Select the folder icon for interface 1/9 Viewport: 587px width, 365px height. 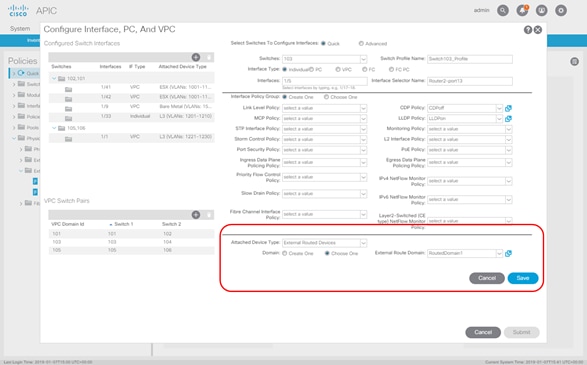(69, 109)
